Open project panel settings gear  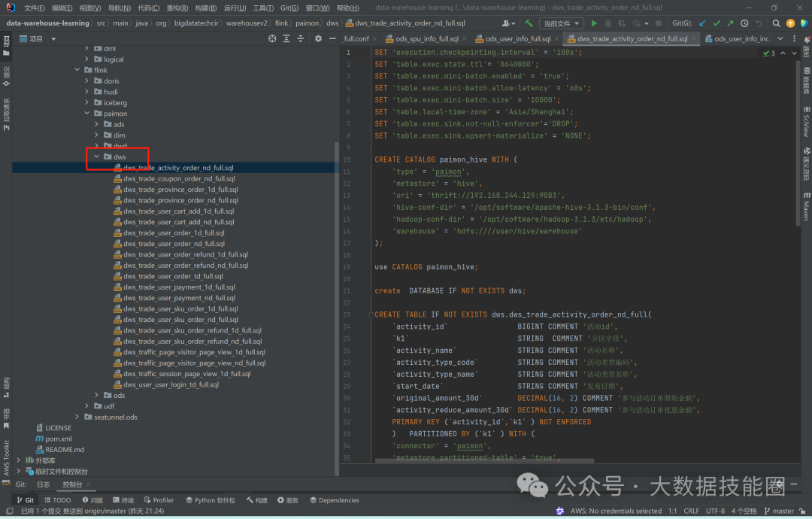[318, 38]
